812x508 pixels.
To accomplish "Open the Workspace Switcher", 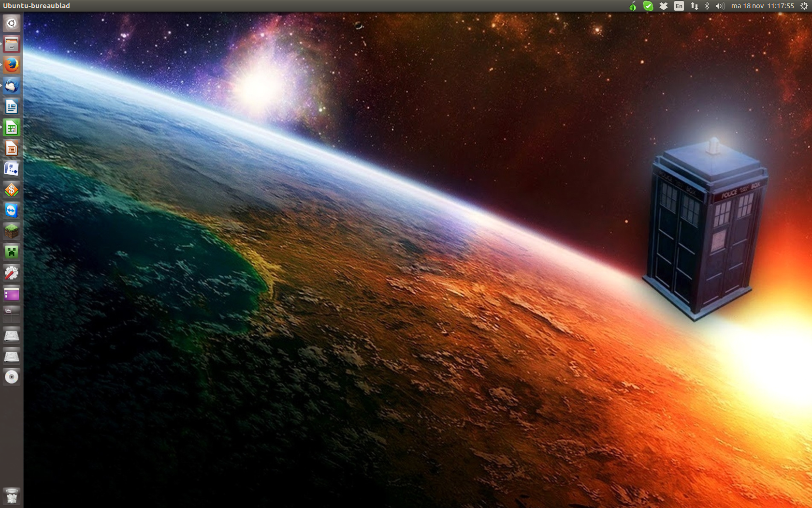I will (12, 314).
